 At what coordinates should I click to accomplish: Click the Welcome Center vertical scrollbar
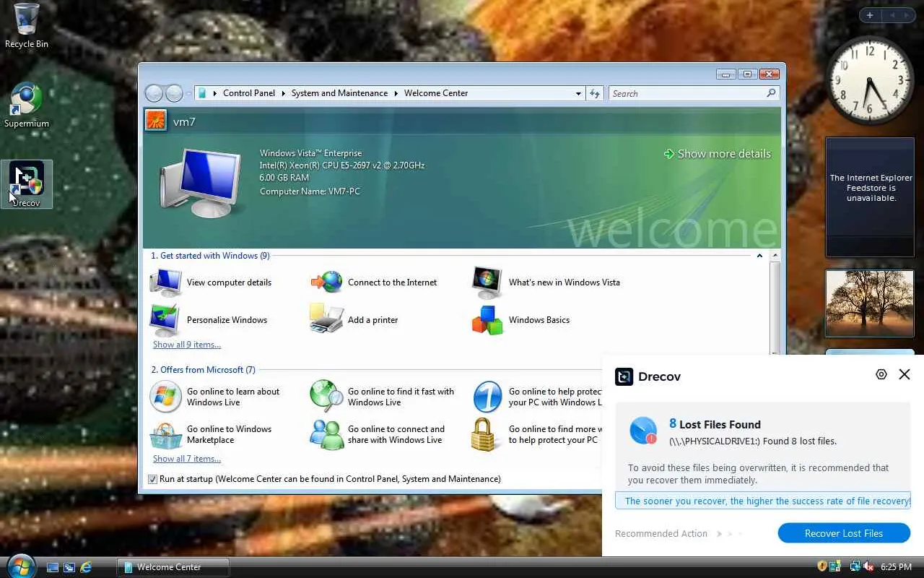coord(776,303)
